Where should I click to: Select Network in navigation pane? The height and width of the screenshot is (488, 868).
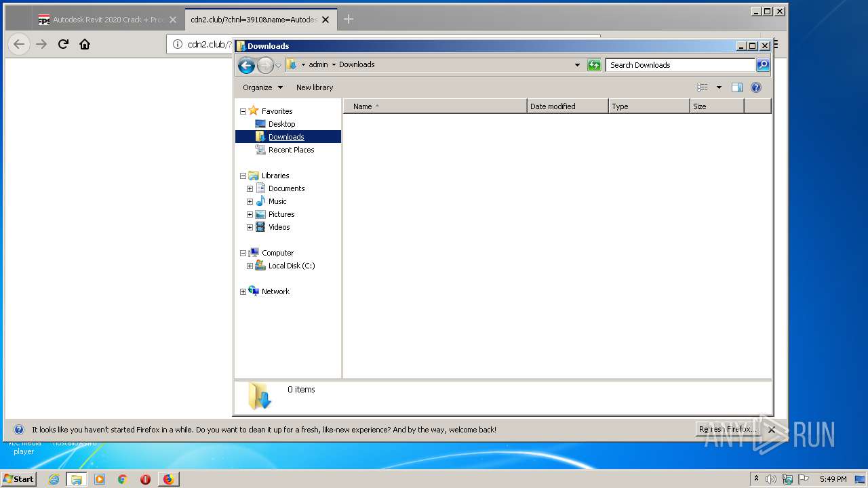click(x=275, y=291)
